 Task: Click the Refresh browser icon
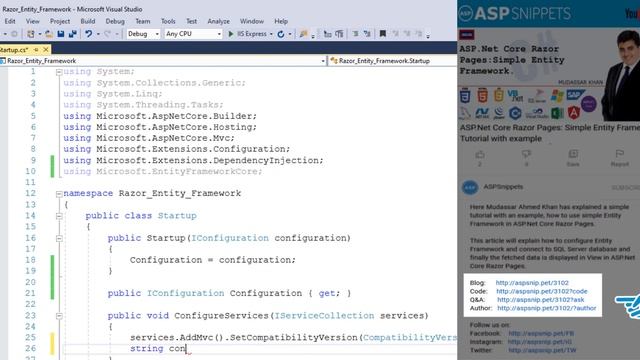pos(281,34)
